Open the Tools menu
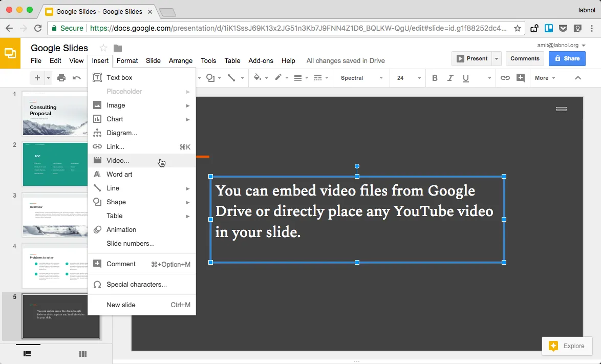Viewport: 601px width, 364px height. point(208,60)
